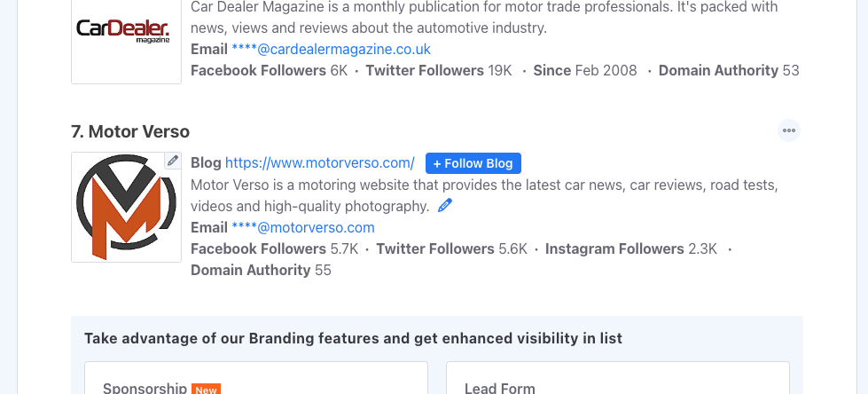This screenshot has width=868, height=394.
Task: Click the pencil icon on Motor Verso logo
Action: 173,161
